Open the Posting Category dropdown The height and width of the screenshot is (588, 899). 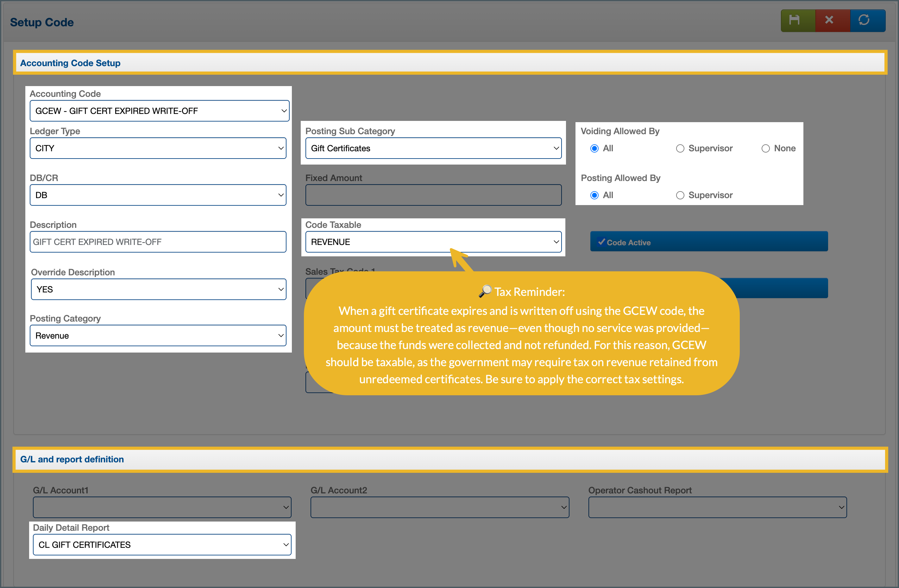tap(158, 336)
